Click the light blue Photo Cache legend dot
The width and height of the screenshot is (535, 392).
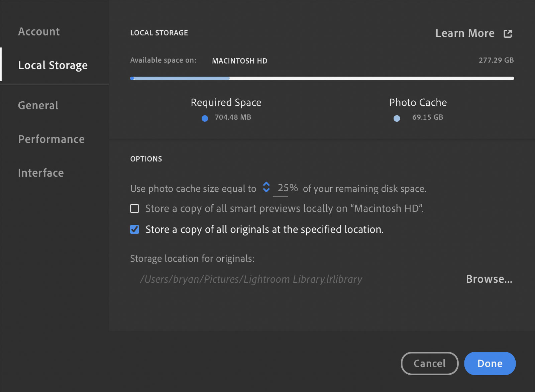pyautogui.click(x=397, y=118)
